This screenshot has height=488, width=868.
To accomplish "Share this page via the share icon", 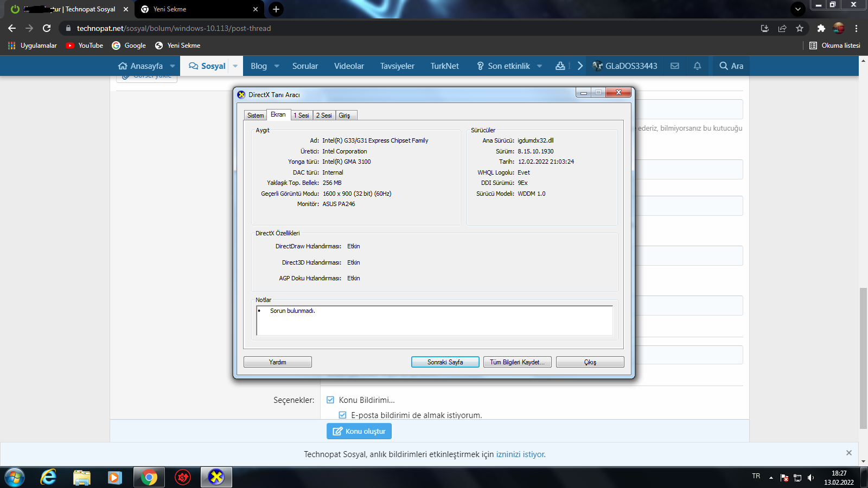I will (782, 28).
